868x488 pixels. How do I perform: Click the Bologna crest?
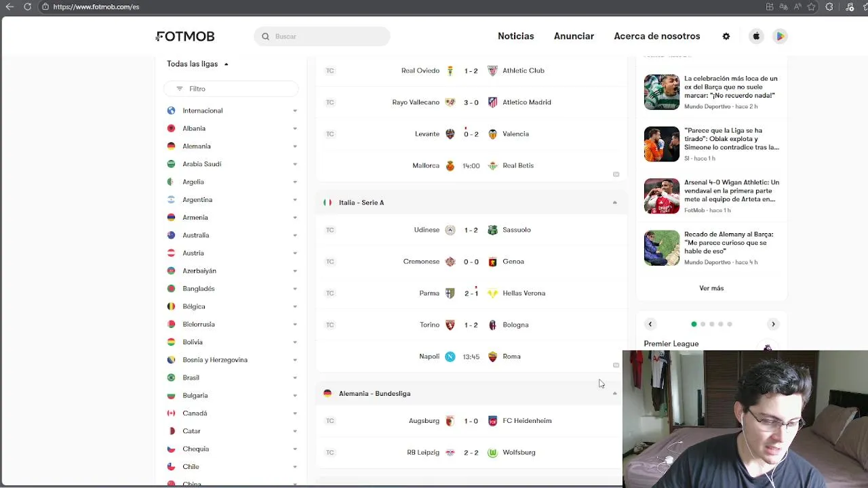click(x=492, y=325)
